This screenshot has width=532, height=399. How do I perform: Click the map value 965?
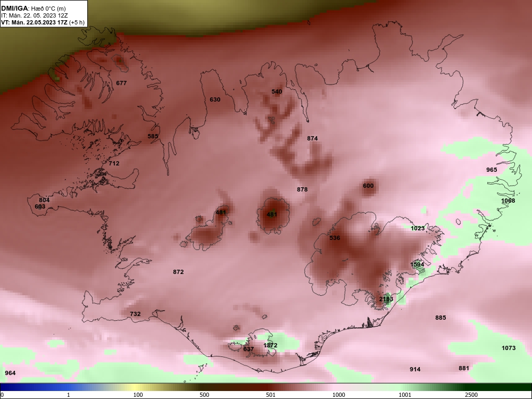pos(492,170)
